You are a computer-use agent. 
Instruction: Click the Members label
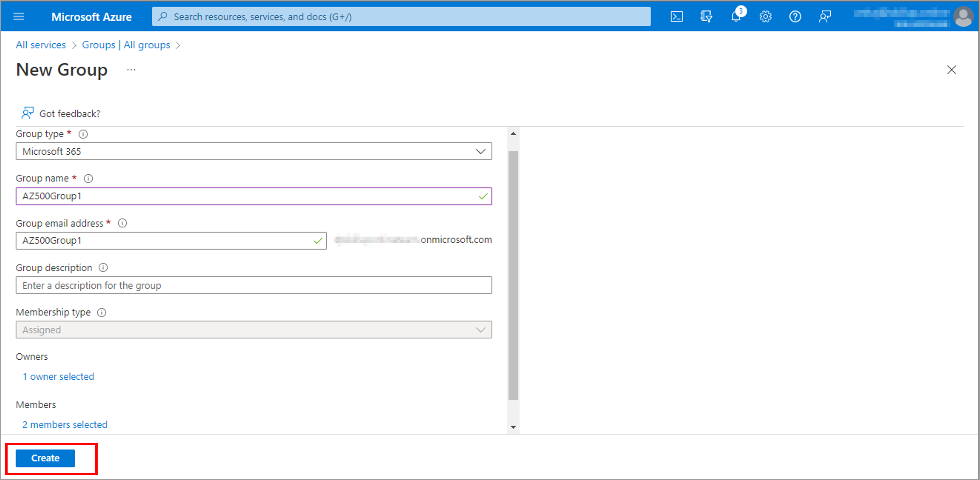coord(36,404)
